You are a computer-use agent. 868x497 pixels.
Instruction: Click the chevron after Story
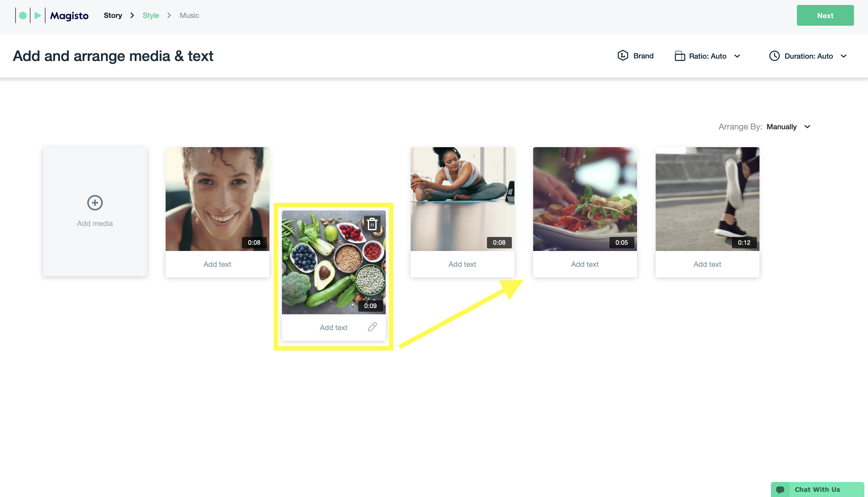pos(132,15)
